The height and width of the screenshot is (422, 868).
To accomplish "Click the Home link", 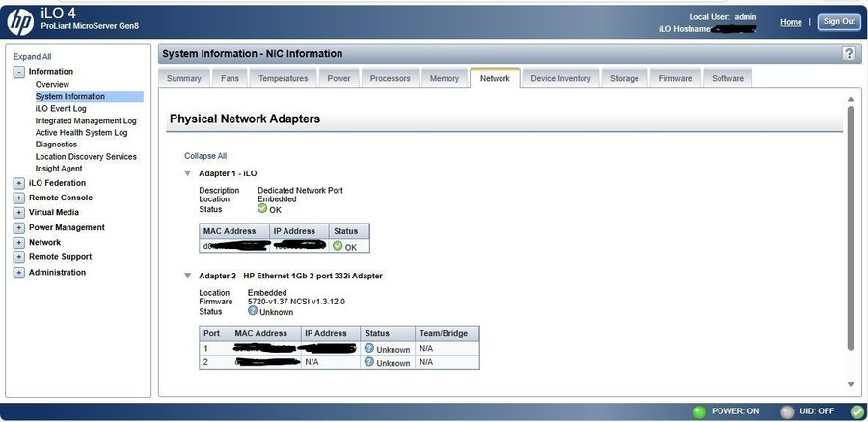I will coord(791,22).
